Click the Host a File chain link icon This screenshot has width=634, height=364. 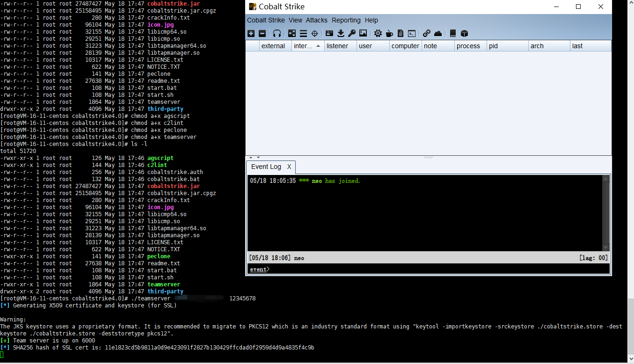click(x=427, y=33)
